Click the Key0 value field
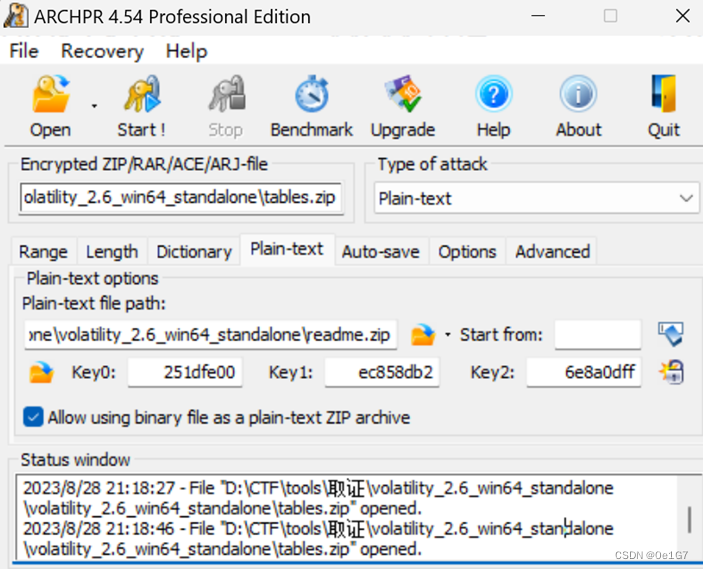The width and height of the screenshot is (703, 569). (185, 372)
